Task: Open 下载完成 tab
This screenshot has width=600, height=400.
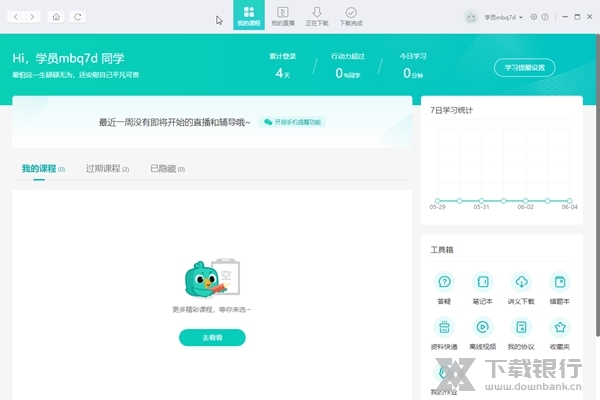Action: click(x=351, y=16)
